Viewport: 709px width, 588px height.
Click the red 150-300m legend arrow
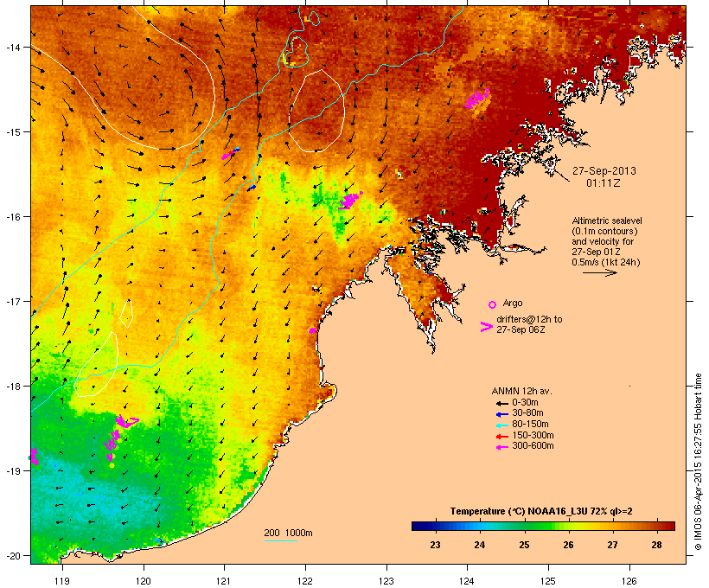point(501,436)
